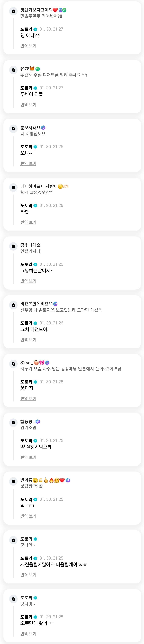This screenshot has height=644, width=144.
Task: Click the avatar icon next to 변기통
Action: pos(13,481)
